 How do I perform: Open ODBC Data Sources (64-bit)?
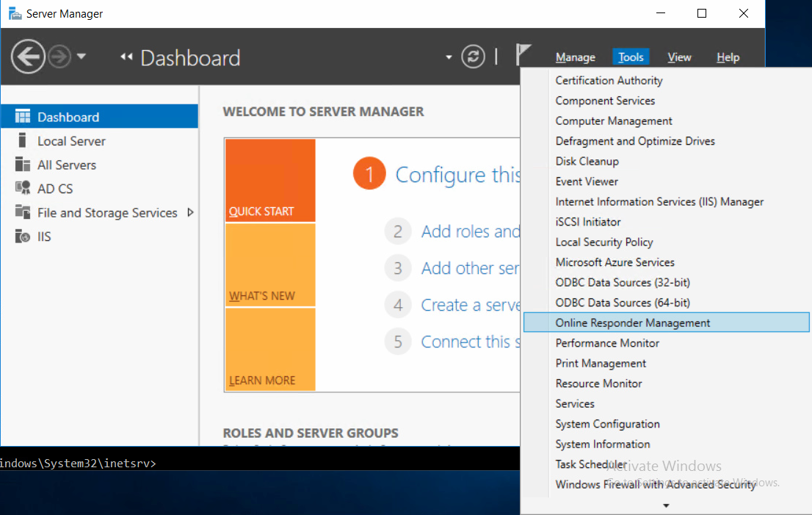point(623,303)
